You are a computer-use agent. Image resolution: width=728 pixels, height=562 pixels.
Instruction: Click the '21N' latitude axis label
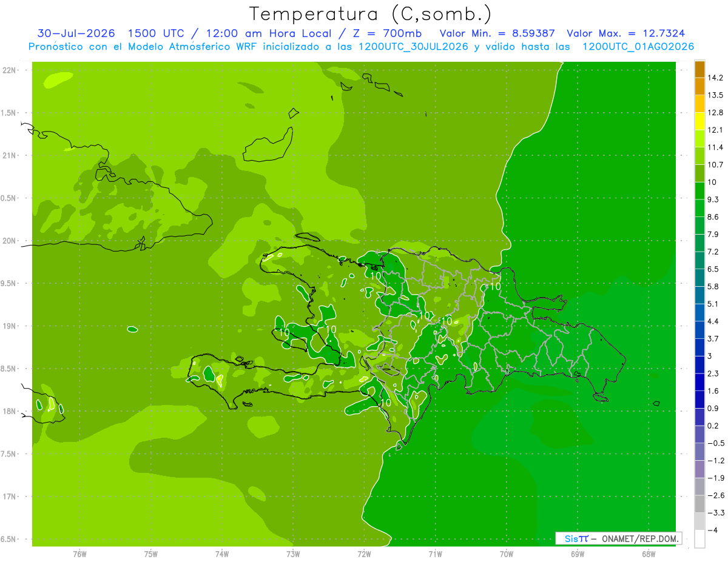pos(9,156)
